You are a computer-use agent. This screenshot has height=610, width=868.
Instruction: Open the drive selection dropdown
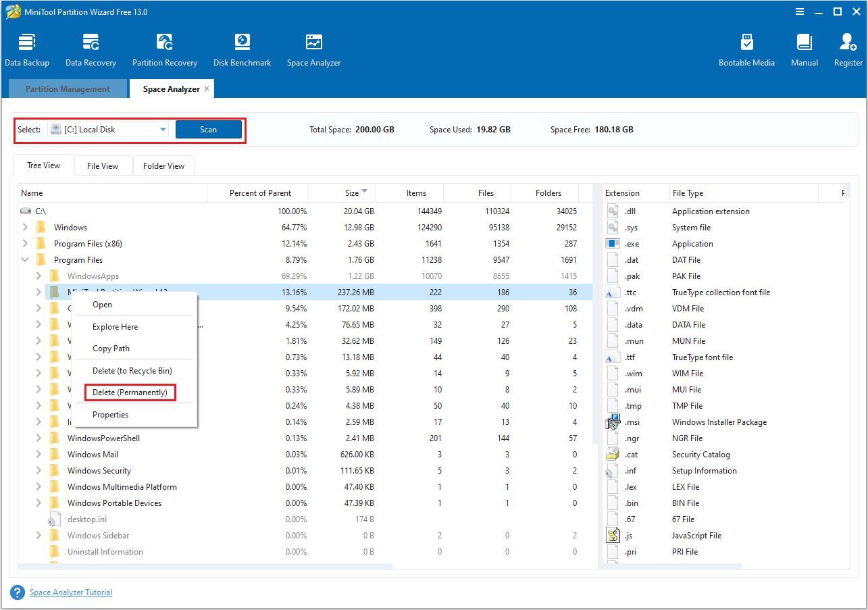pyautogui.click(x=163, y=130)
